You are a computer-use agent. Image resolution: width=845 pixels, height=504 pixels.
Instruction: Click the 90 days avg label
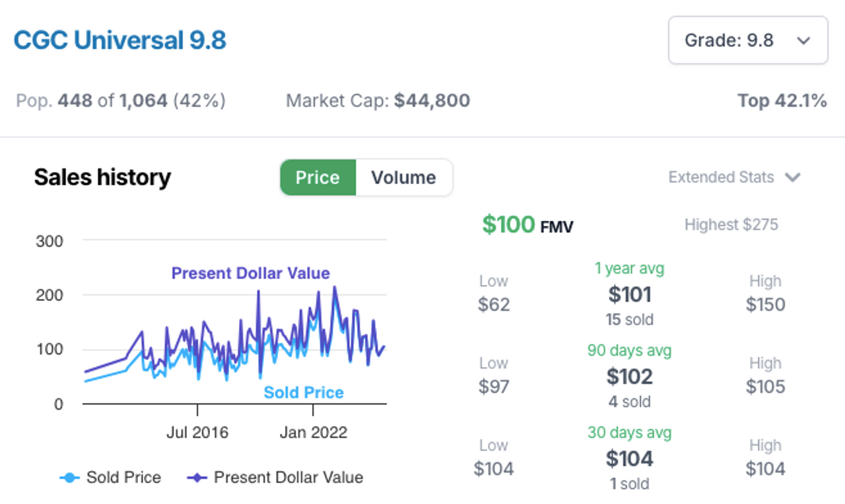click(629, 350)
